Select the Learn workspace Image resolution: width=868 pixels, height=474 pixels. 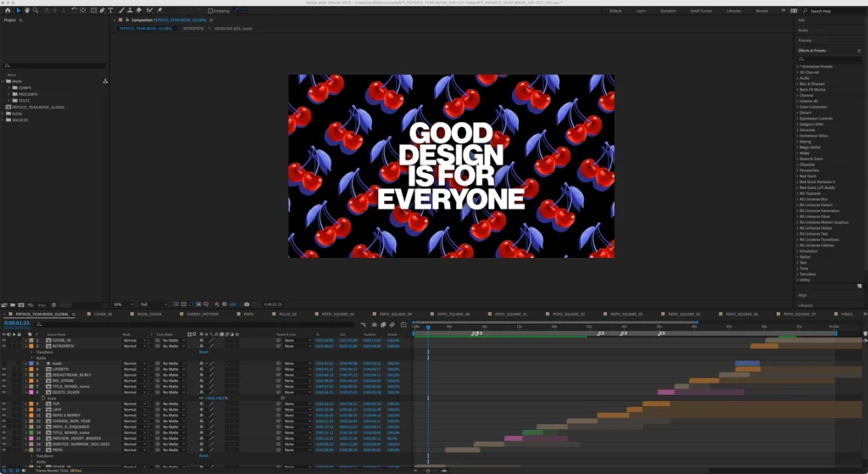click(641, 10)
